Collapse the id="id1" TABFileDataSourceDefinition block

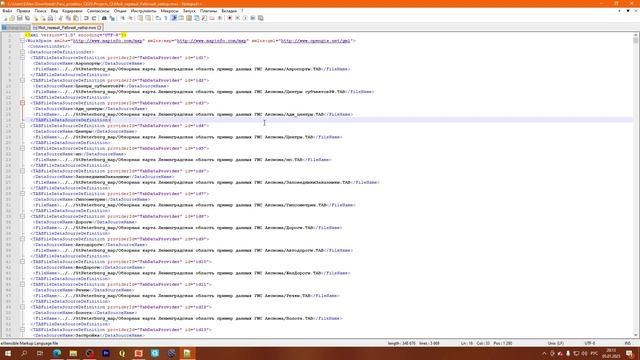point(22,58)
